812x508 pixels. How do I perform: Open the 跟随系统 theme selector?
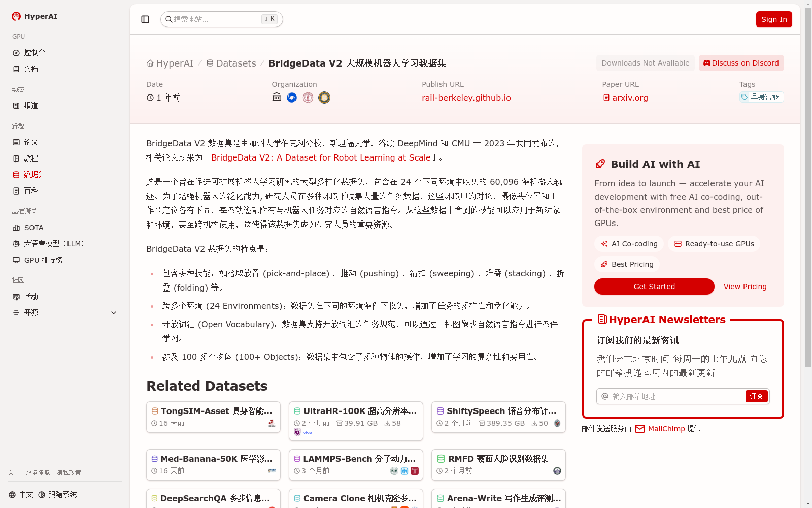pyautogui.click(x=57, y=495)
